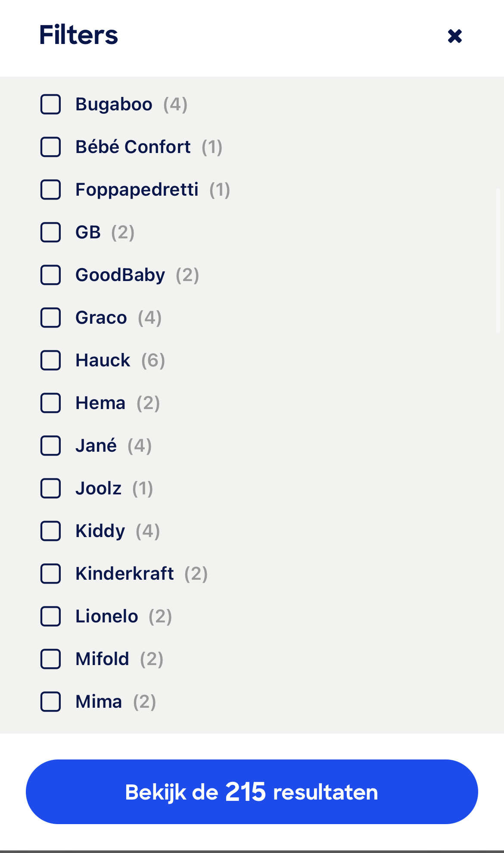This screenshot has width=504, height=853.
Task: Enable the Mima checkbox
Action: pos(51,702)
